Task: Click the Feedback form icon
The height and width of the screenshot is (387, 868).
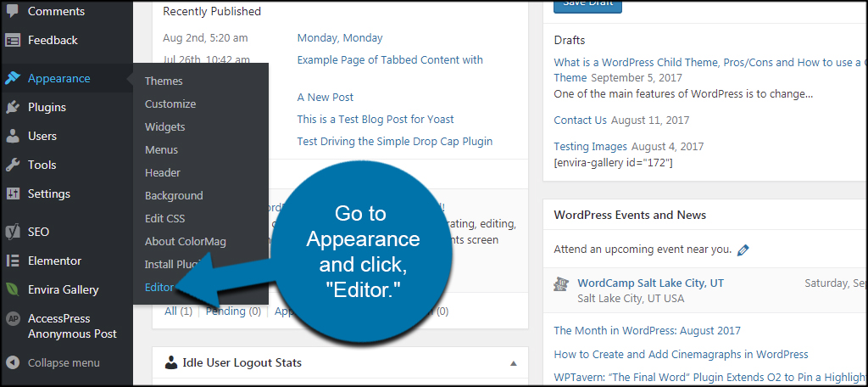Action: pos(12,40)
